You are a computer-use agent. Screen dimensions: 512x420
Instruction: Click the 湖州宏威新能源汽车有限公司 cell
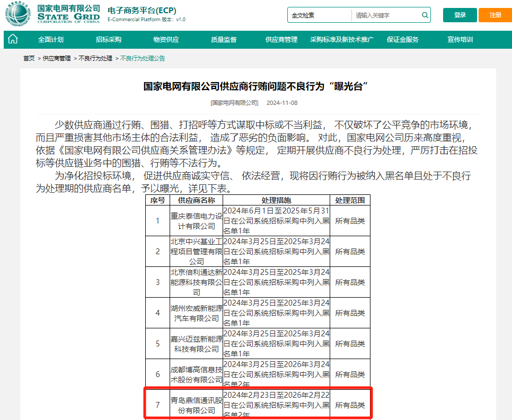(196, 313)
